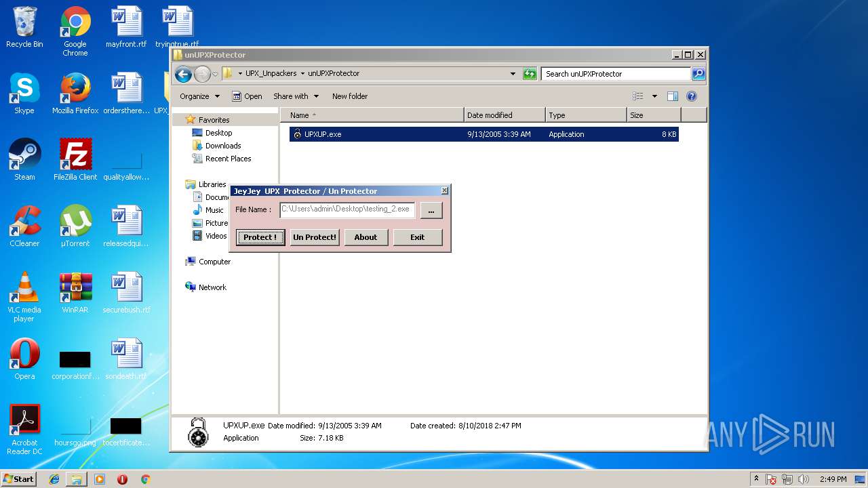
Task: Open releasedqui document icon
Action: tap(126, 227)
